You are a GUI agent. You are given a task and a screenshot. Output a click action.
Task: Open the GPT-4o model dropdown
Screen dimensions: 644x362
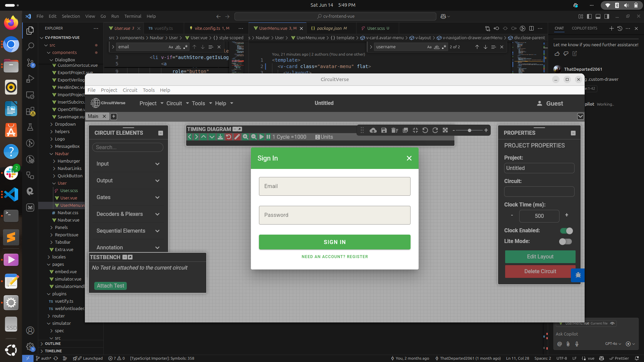point(613,344)
